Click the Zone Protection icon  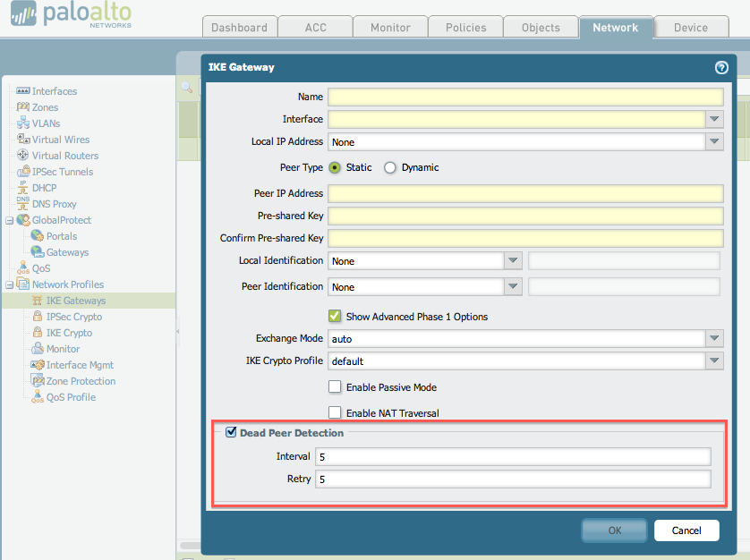(x=38, y=381)
